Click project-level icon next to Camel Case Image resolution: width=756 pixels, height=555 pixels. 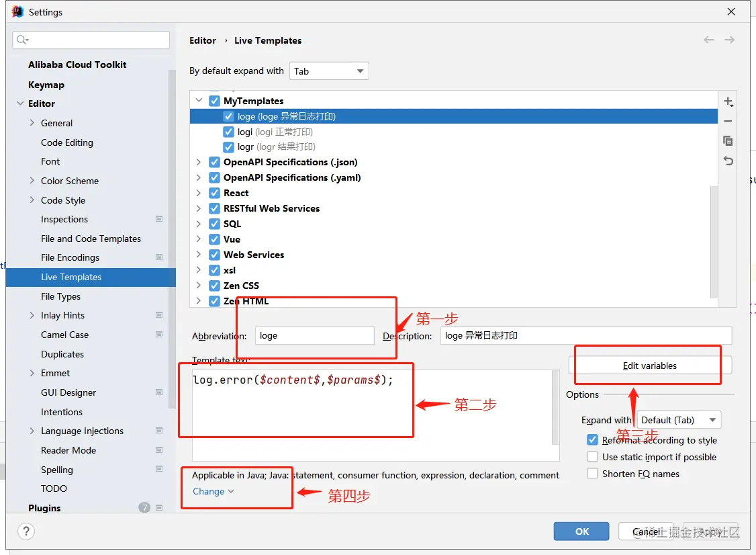pyautogui.click(x=159, y=335)
